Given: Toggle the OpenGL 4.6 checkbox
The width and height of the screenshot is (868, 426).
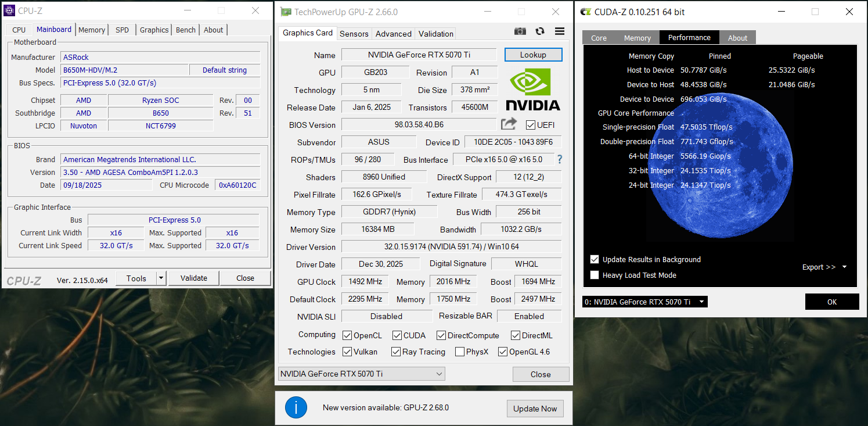Looking at the screenshot, I should [x=503, y=352].
